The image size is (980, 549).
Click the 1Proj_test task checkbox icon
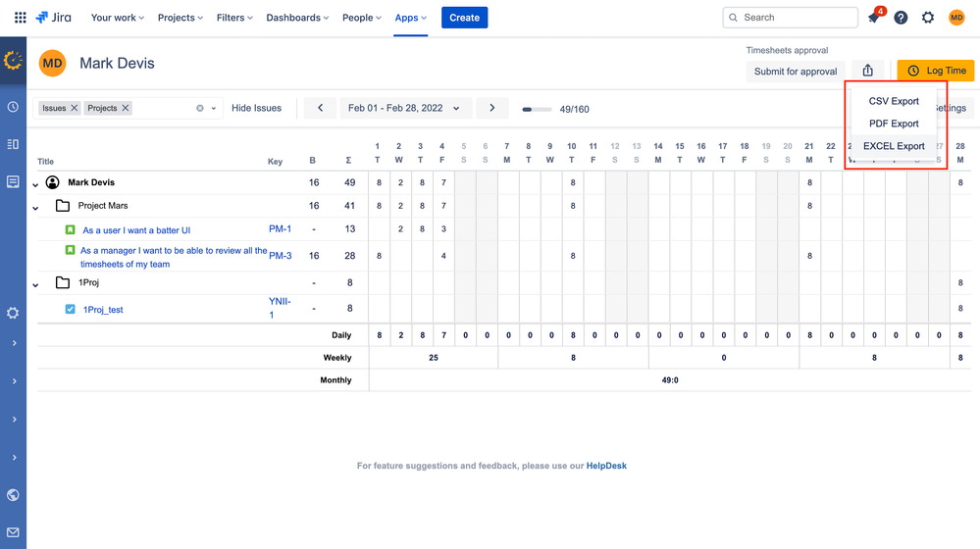(x=70, y=309)
